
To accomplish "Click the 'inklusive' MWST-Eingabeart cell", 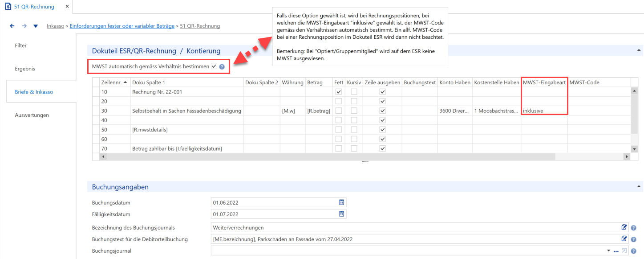I will [x=544, y=111].
